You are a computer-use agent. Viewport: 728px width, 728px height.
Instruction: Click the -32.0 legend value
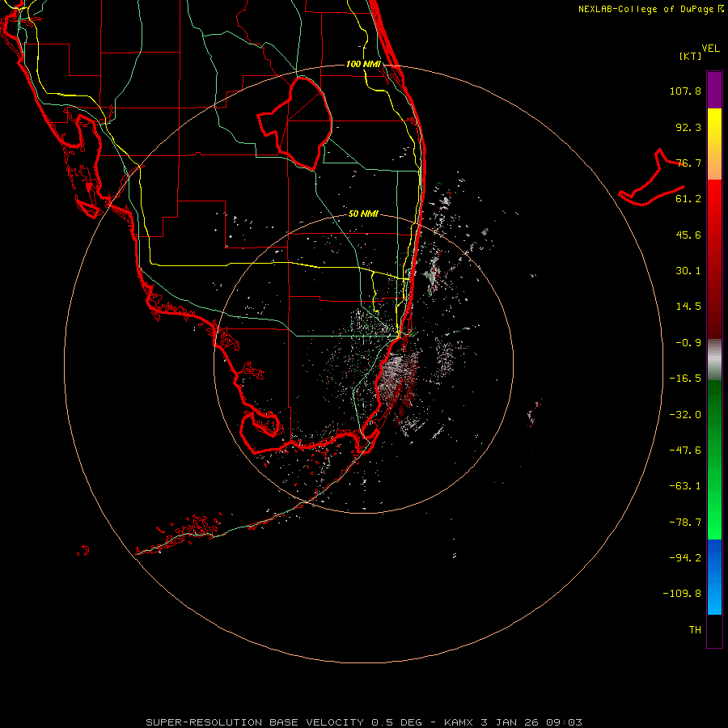[x=685, y=415]
